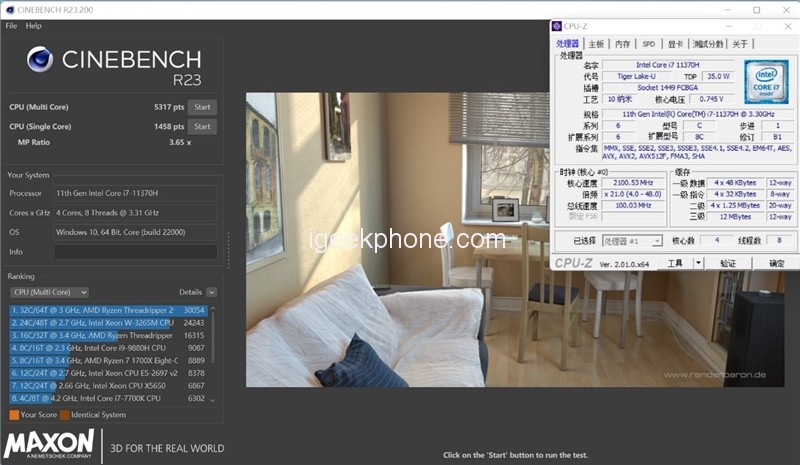
Task: Click the Intel Core i7 badge in CPU-Z
Action: tap(766, 82)
